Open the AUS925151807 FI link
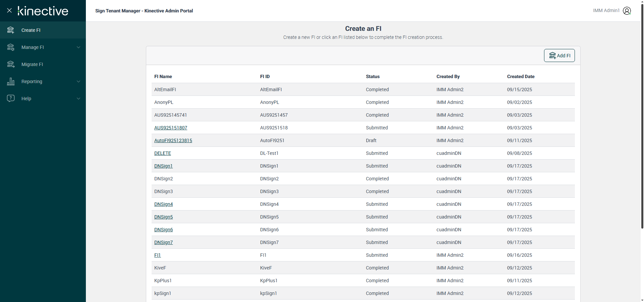644x302 pixels. (x=171, y=128)
